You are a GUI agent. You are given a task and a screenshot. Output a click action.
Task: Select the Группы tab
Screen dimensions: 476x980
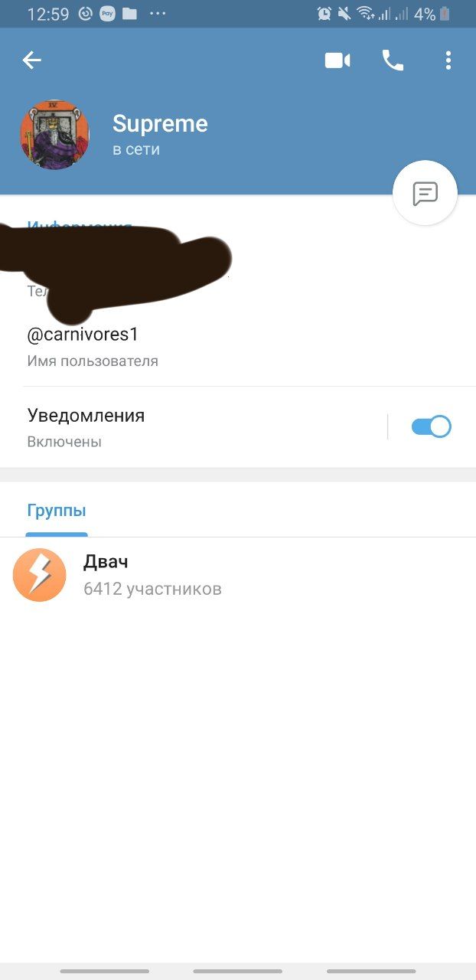point(57,511)
